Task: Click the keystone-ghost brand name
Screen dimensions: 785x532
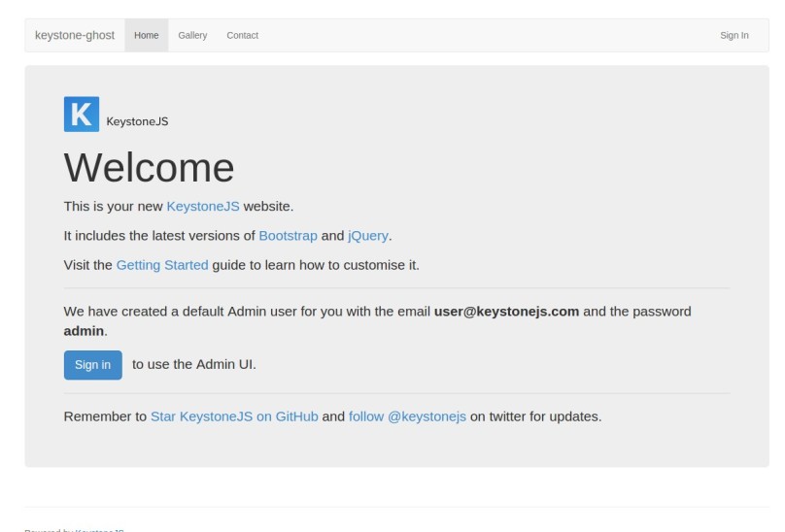Action: 75,36
